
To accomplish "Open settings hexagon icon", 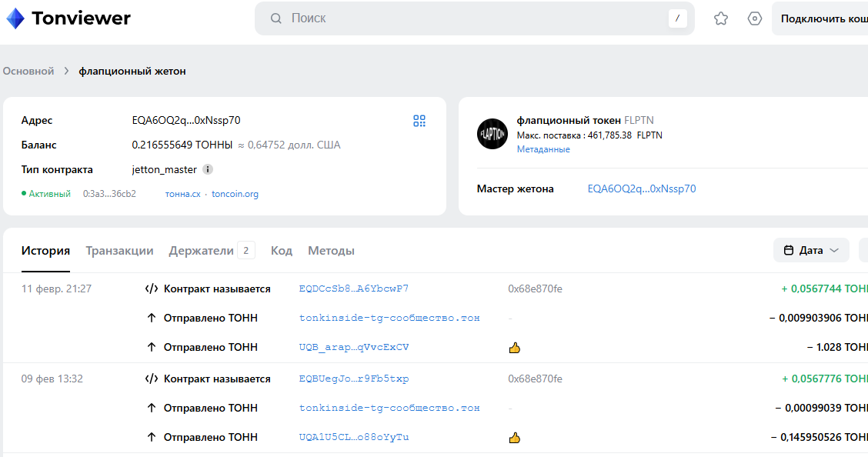I will click(x=755, y=18).
